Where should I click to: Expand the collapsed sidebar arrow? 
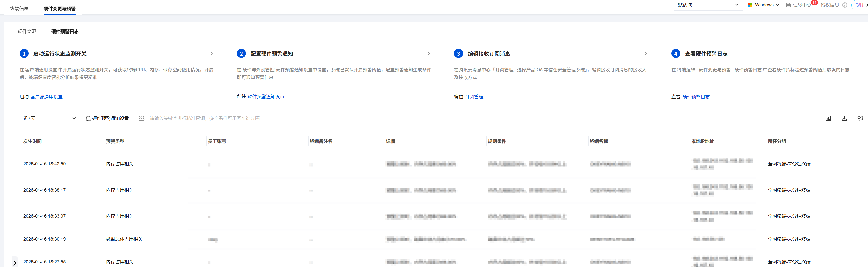pos(15,263)
